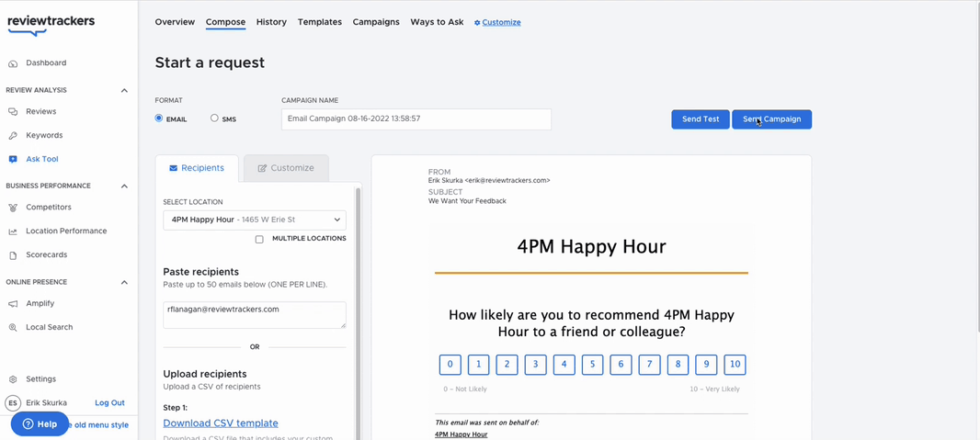
Task: Select rating 8 in email preview
Action: point(678,365)
